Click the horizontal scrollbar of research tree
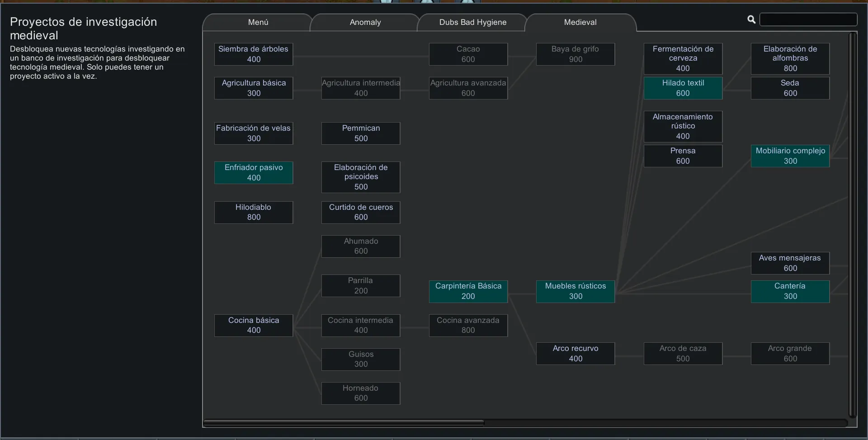Viewport: 868px width, 440px height. pos(344,423)
